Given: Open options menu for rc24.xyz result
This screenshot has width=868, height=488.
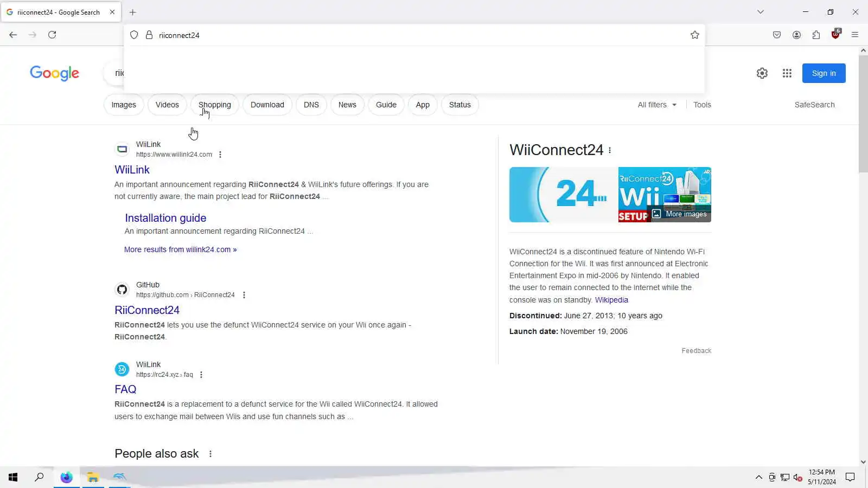Looking at the screenshot, I should [x=201, y=375].
